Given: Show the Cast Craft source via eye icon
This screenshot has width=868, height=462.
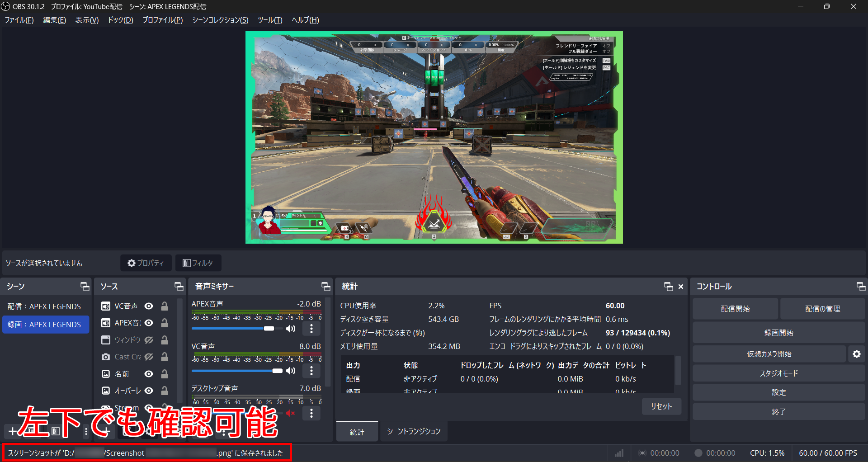Looking at the screenshot, I should click(x=149, y=357).
